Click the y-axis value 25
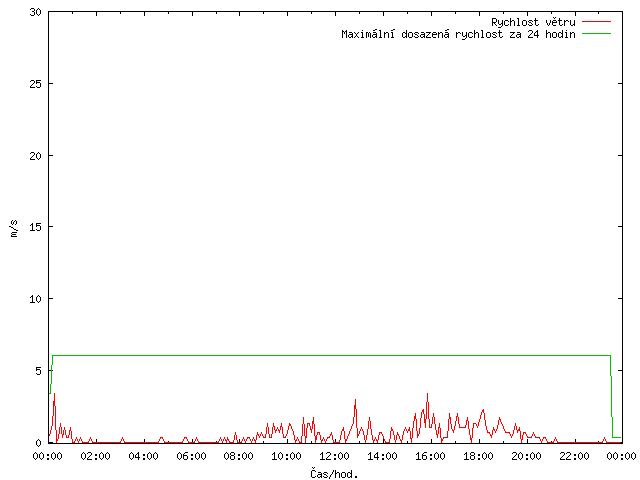This screenshot has height=480, width=640. [x=36, y=84]
